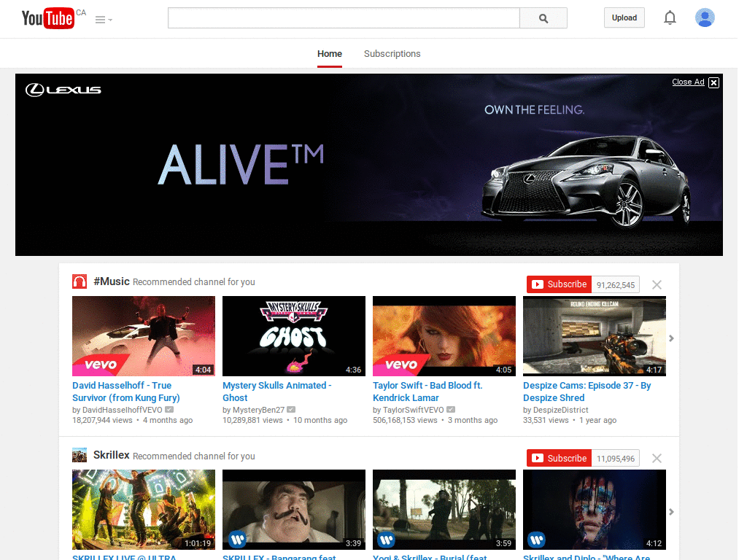Click the #Music channel headphone icon
747x560 pixels.
tap(80, 281)
